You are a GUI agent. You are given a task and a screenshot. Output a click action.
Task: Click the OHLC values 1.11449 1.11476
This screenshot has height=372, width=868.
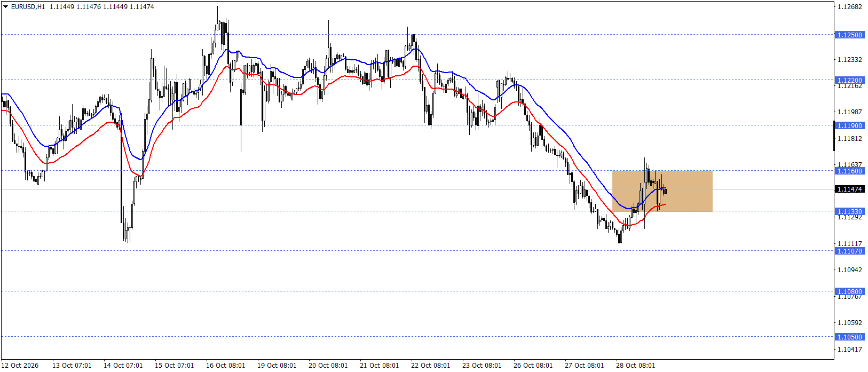75,7
